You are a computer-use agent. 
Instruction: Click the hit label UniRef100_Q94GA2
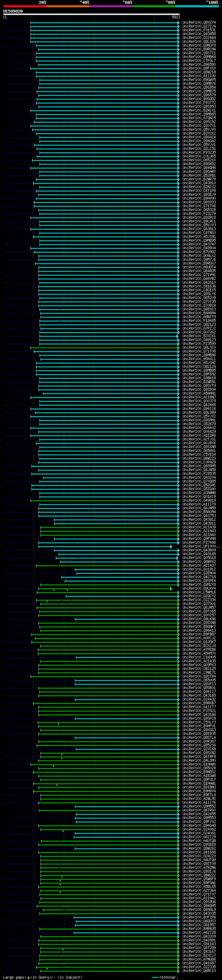(199, 141)
